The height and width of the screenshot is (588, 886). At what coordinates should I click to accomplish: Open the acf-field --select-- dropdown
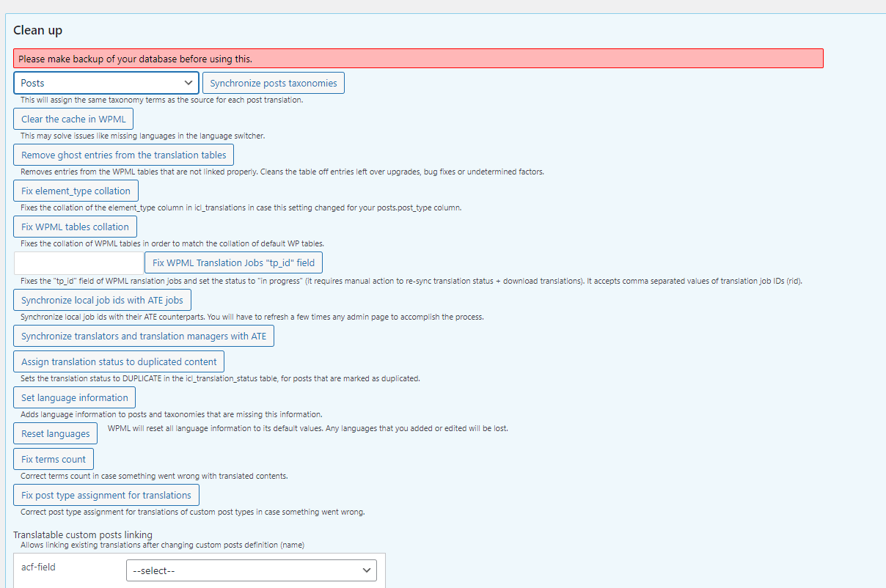(252, 570)
